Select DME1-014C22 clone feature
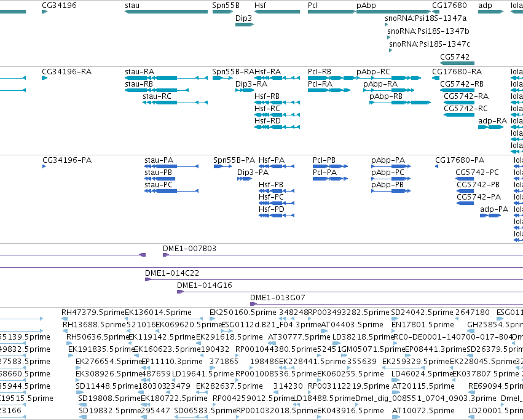 [x=334, y=279]
